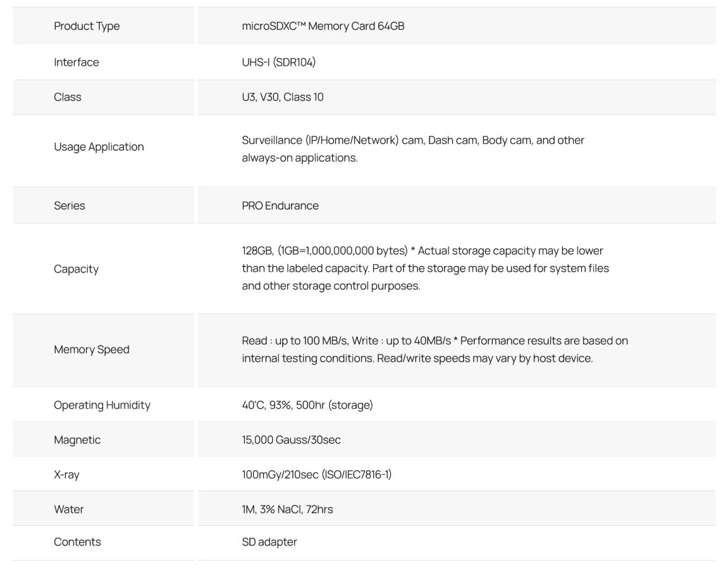
Task: Click the SD adapter contents value
Action: pos(269,542)
